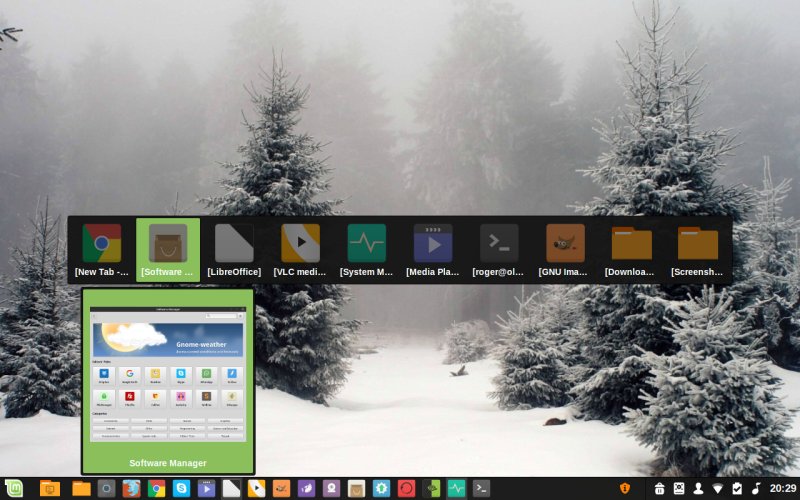Screen dimensions: 800x500
Task: Launch VLC from the panel
Action: click(256, 489)
